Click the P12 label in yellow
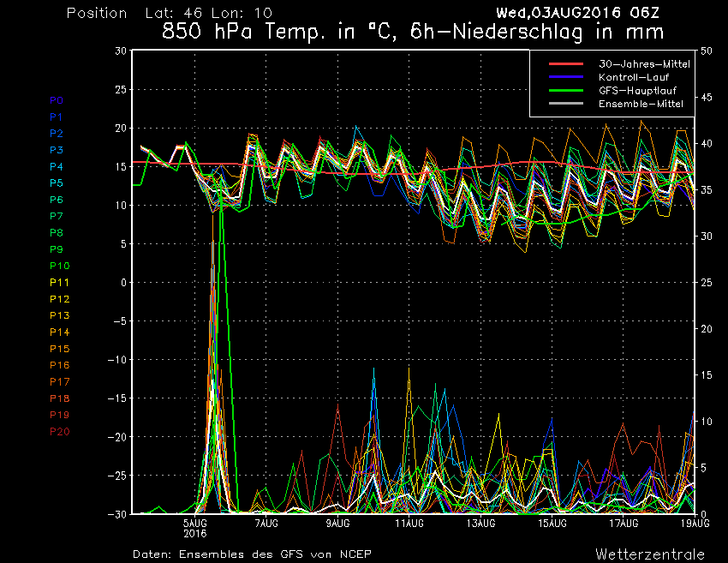This screenshot has height=563, width=728. pos(59,299)
